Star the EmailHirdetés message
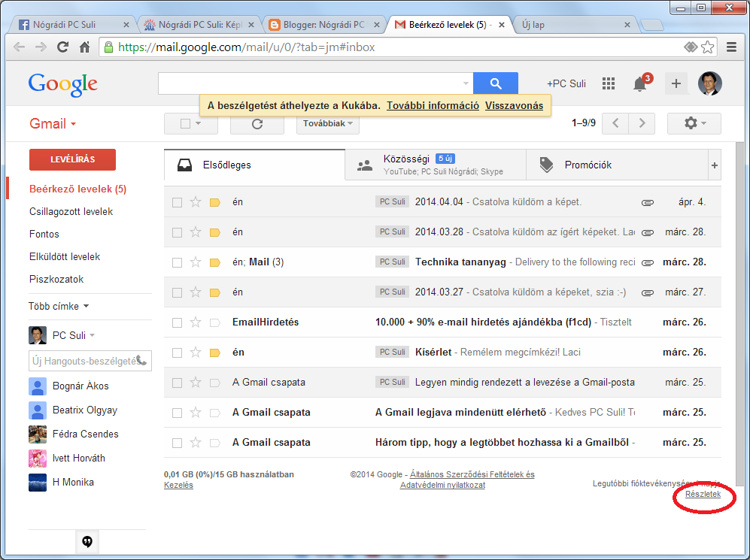 195,322
